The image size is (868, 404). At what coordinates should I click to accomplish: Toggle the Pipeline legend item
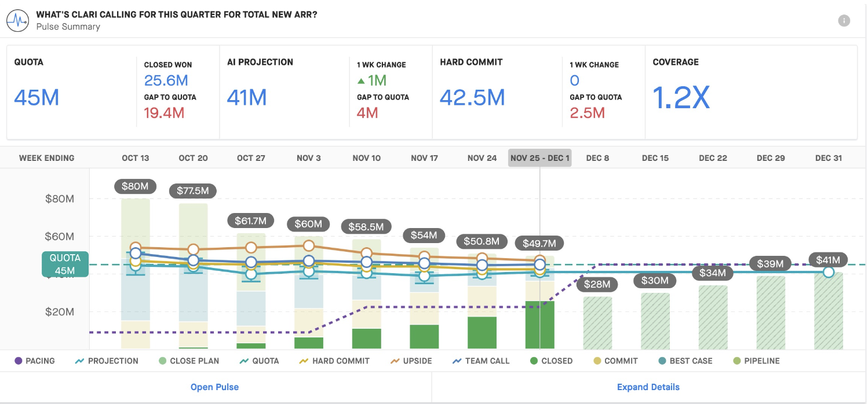756,361
